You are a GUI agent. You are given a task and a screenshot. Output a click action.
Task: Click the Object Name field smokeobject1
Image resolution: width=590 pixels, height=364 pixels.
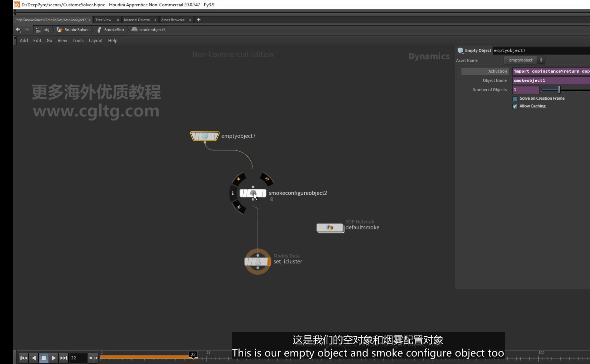point(551,80)
